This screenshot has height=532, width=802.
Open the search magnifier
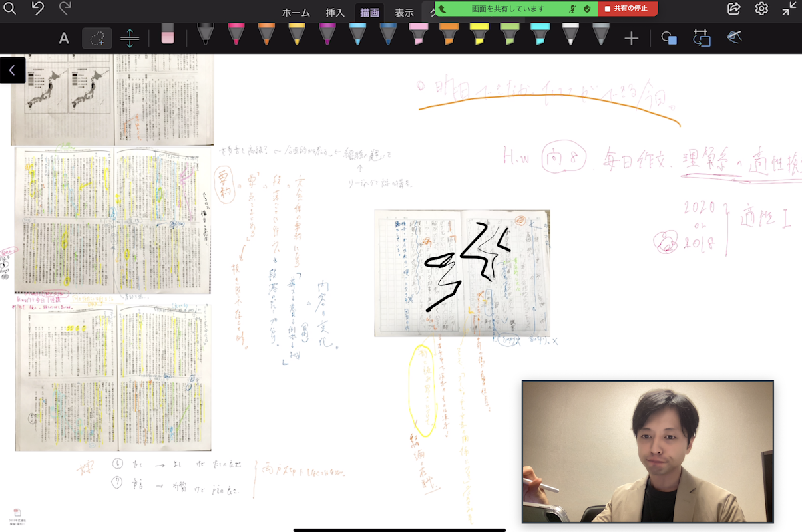[x=9, y=9]
